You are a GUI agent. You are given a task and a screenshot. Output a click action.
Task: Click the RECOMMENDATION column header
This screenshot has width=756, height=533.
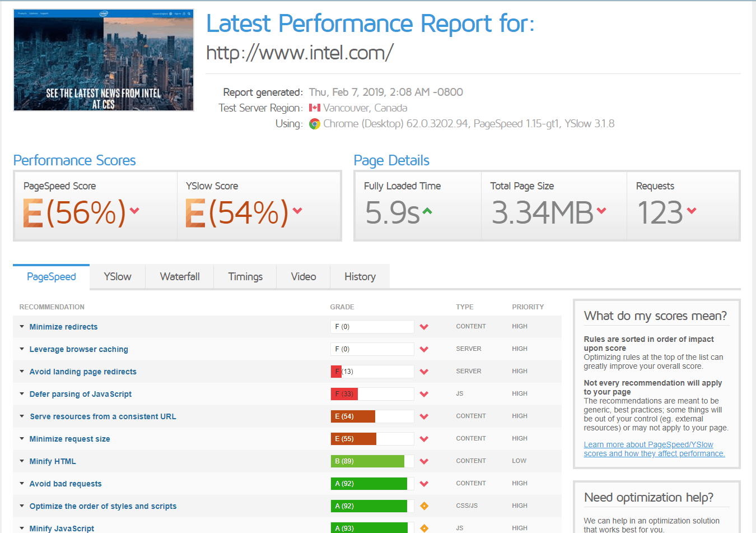coord(52,307)
